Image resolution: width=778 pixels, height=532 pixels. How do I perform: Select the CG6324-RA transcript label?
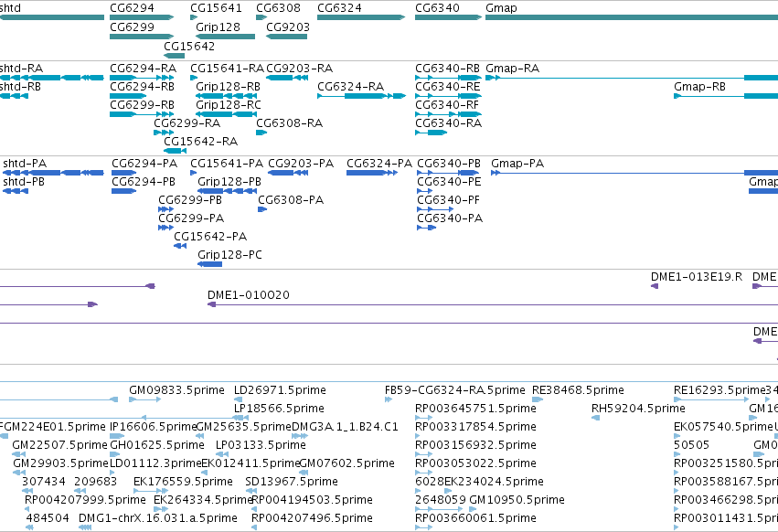tap(351, 86)
